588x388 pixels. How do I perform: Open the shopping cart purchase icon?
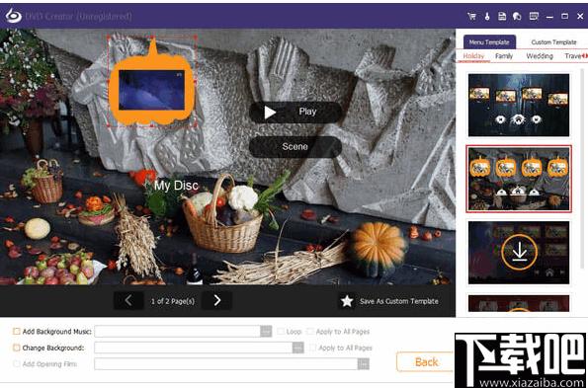(x=471, y=16)
